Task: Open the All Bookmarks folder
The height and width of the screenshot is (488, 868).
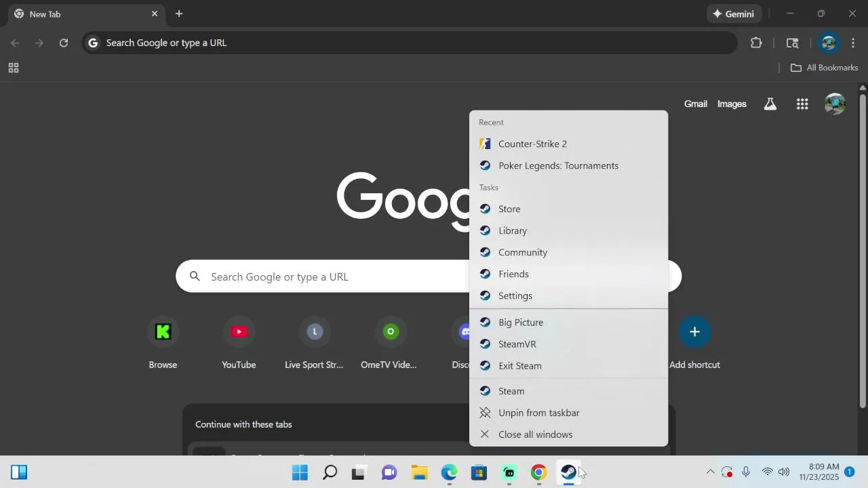Action: click(825, 68)
